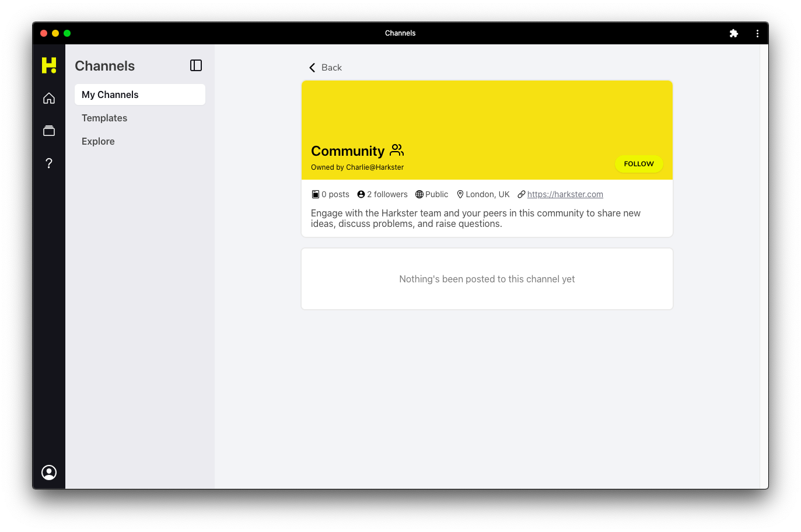Viewport: 801px width, 532px height.
Task: Click '0 posts' text
Action: pyautogui.click(x=335, y=194)
